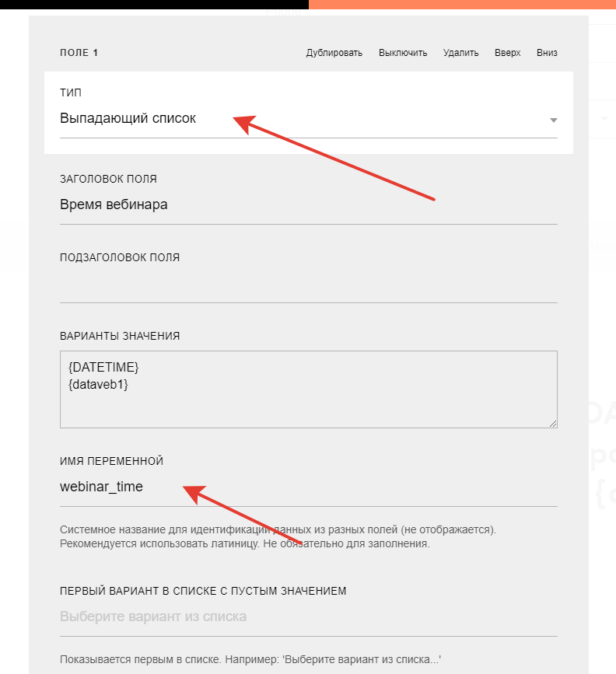The image size is (616, 674).
Task: Click the Заголовок поля input with Время вебинара
Action: point(308,205)
